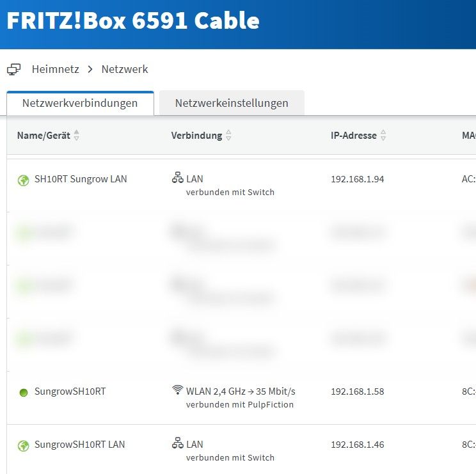Image resolution: width=476 pixels, height=474 pixels.
Task: Sort table by Verbindung arrows
Action: pos(228,136)
